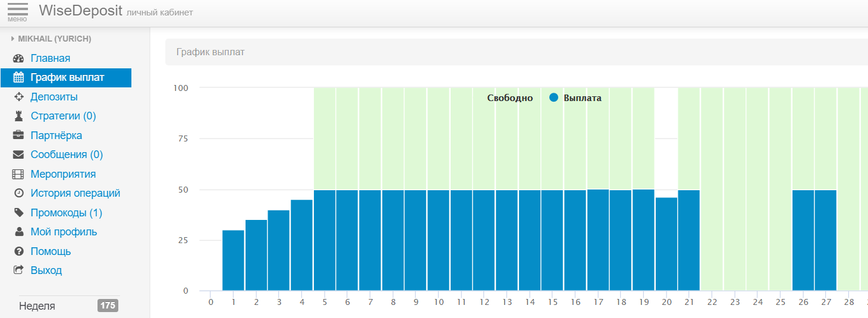Click the question mark Помощь icon

click(18, 251)
